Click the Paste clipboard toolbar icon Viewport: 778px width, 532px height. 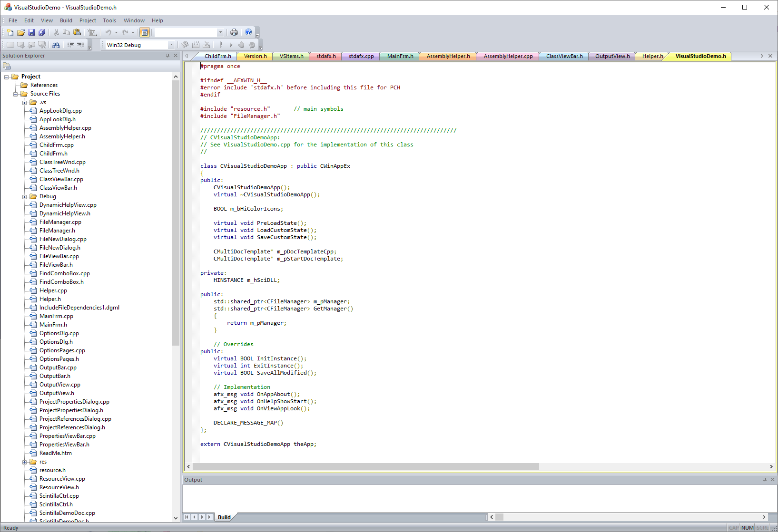coord(77,32)
